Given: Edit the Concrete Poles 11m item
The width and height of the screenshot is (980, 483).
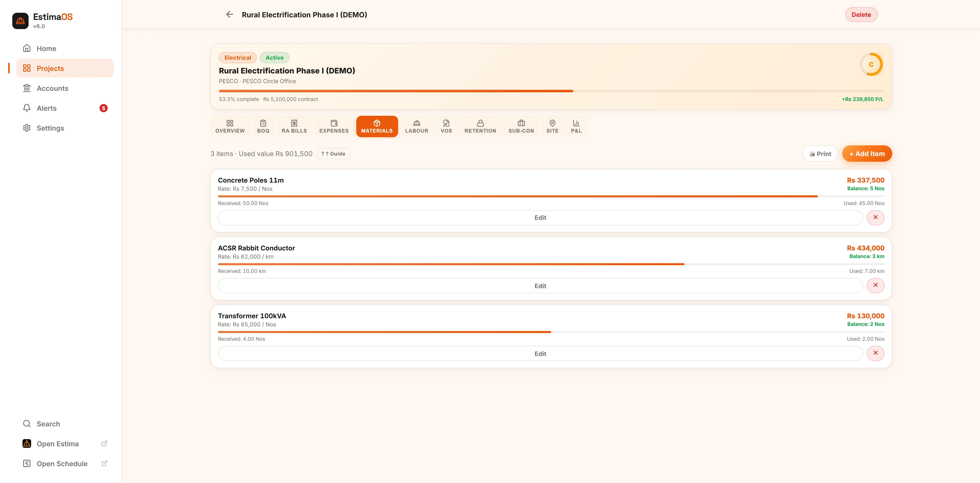Looking at the screenshot, I should tap(540, 218).
